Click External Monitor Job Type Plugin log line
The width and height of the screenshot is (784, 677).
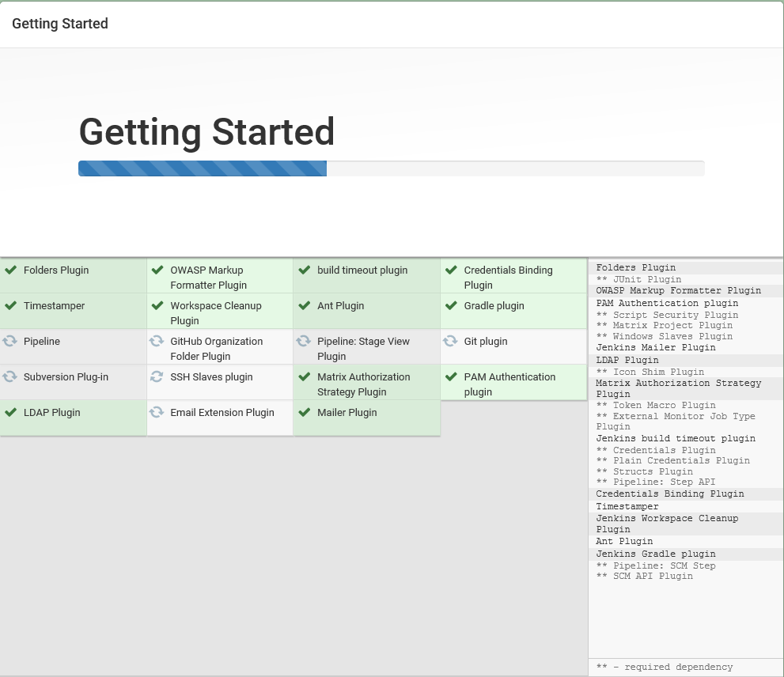point(676,421)
